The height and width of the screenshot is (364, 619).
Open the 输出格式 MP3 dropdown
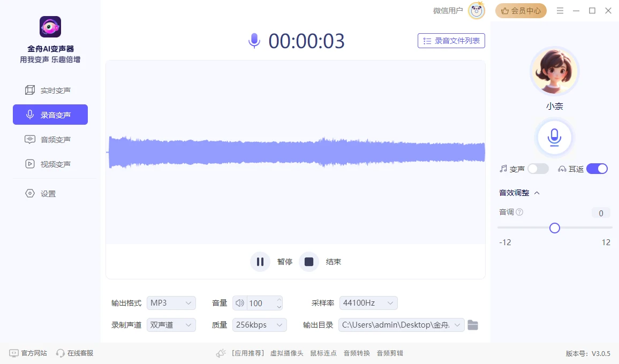171,303
